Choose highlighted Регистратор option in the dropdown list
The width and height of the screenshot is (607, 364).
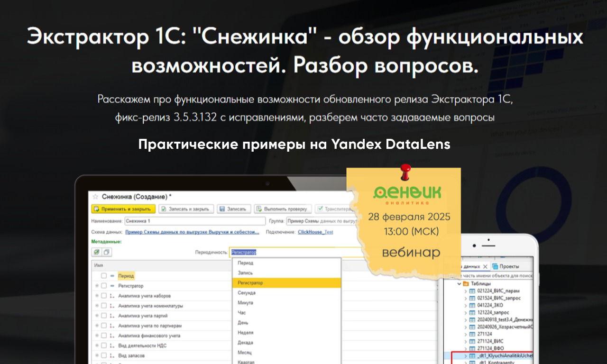coord(286,282)
